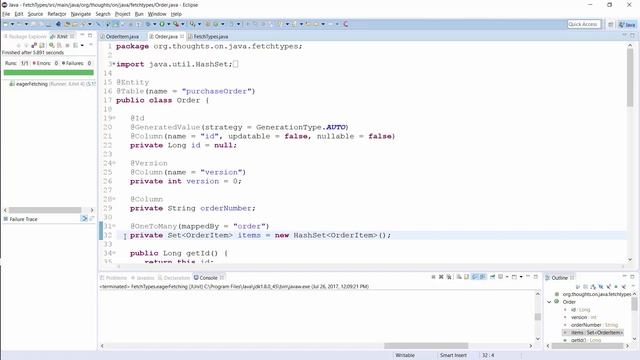Open JUnit history dropdown arrow

pyautogui.click(x=82, y=45)
